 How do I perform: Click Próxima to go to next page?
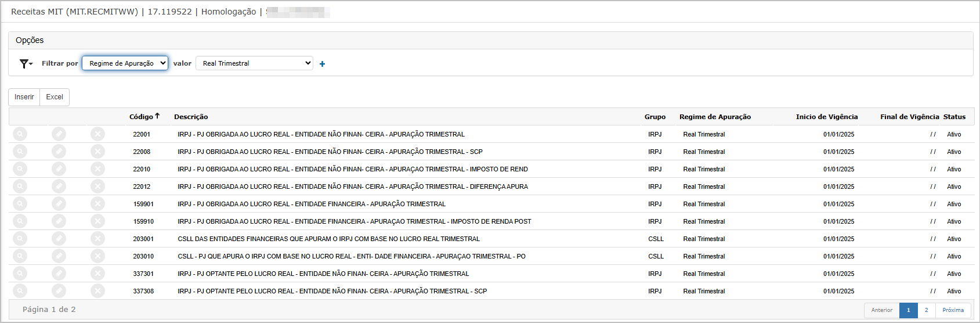(x=953, y=310)
